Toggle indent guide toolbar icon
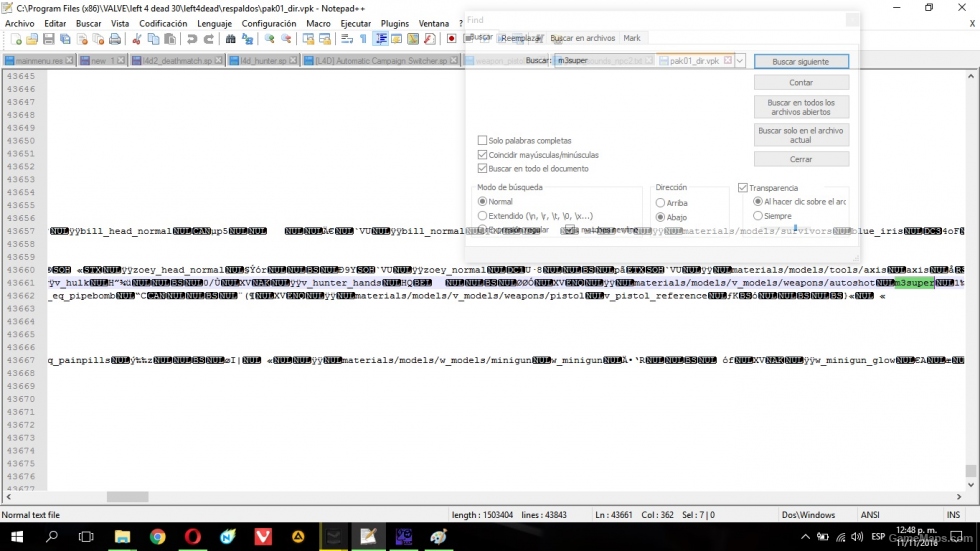 coord(381,39)
